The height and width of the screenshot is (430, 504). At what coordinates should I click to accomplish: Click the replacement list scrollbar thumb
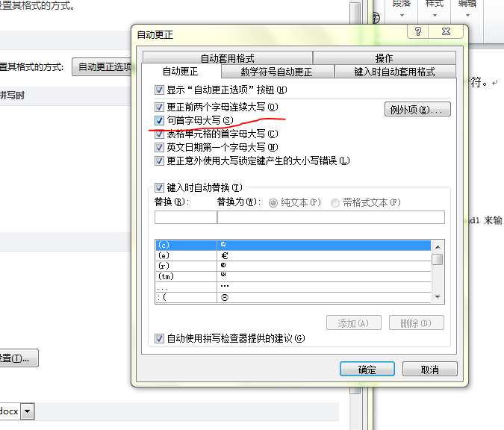pos(438,259)
